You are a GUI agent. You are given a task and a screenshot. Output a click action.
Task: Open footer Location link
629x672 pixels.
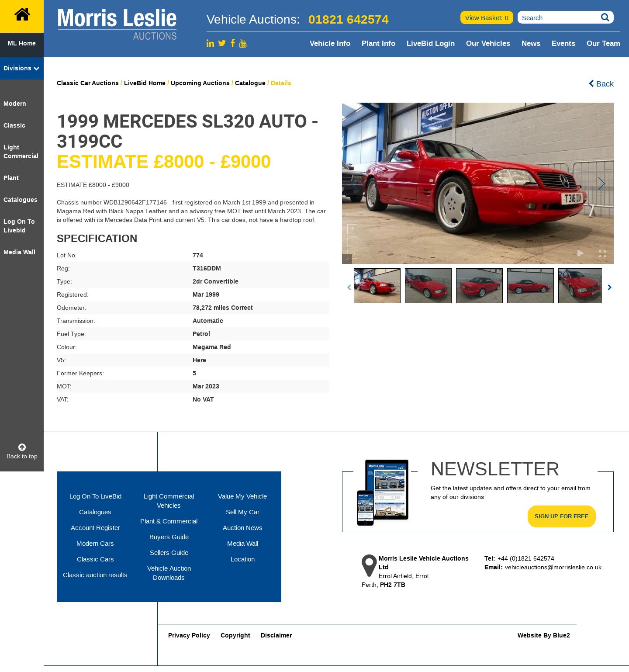[x=242, y=559]
